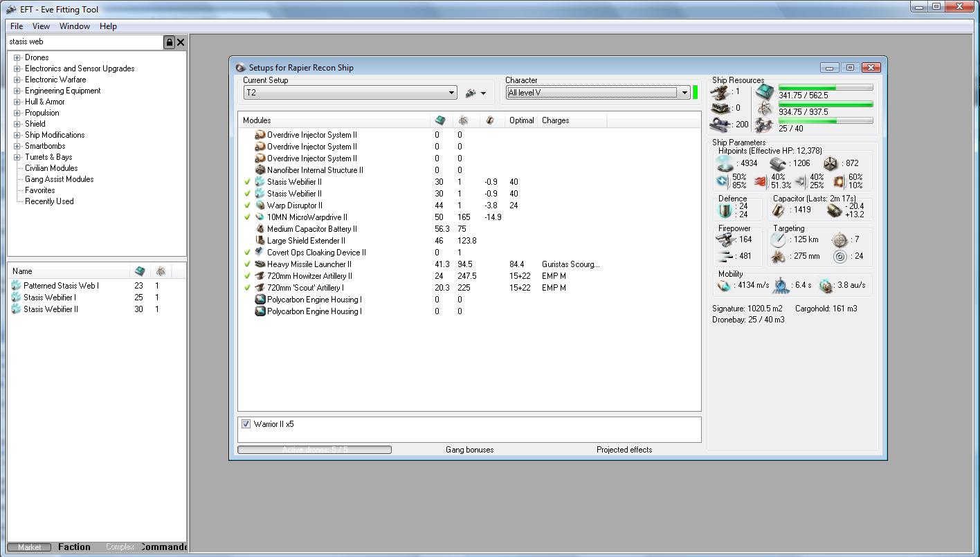Toggle the Warrior II x5 drones checkbox
This screenshot has height=557, width=980.
coord(246,424)
